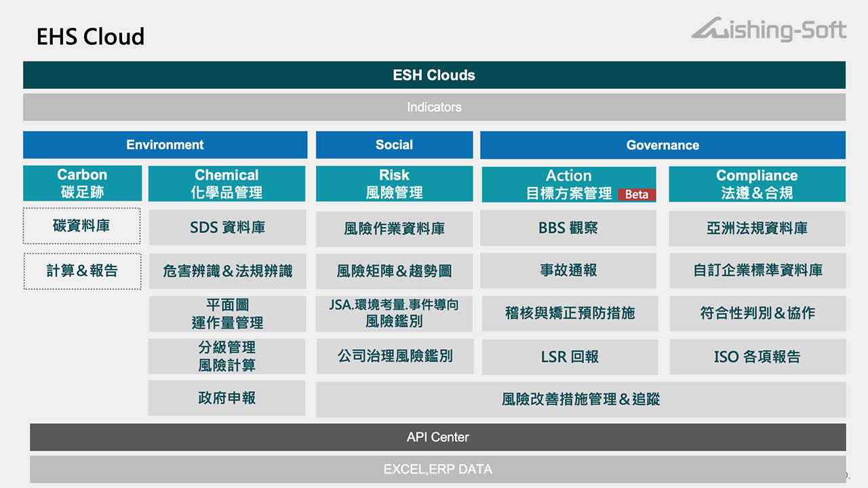Click the SDS 資料庫 box
868x488 pixels.
226,228
